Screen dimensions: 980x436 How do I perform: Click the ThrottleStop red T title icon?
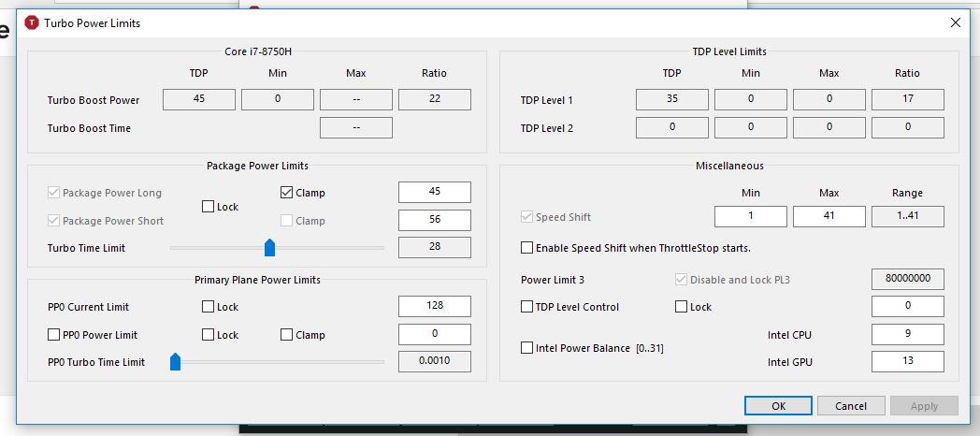[31, 23]
